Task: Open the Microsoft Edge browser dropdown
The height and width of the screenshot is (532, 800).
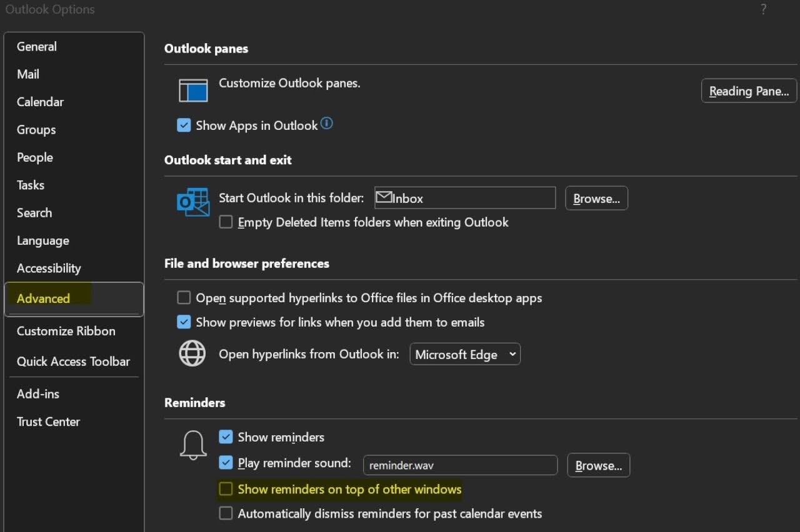Action: point(464,355)
